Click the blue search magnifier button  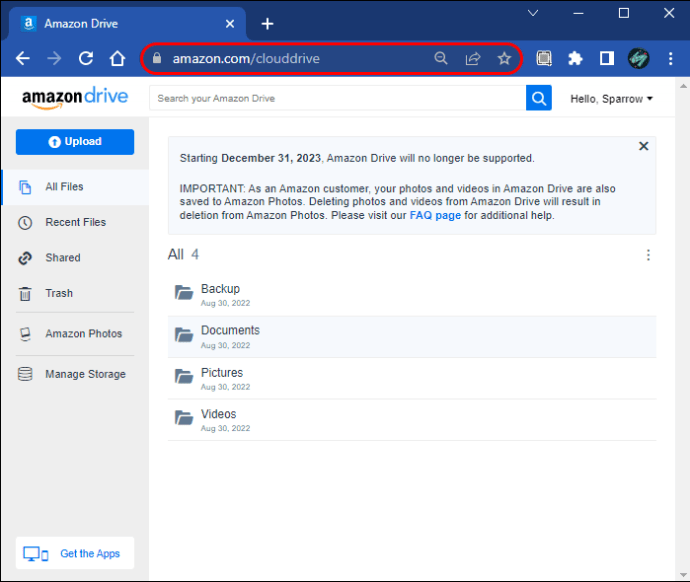pyautogui.click(x=539, y=98)
